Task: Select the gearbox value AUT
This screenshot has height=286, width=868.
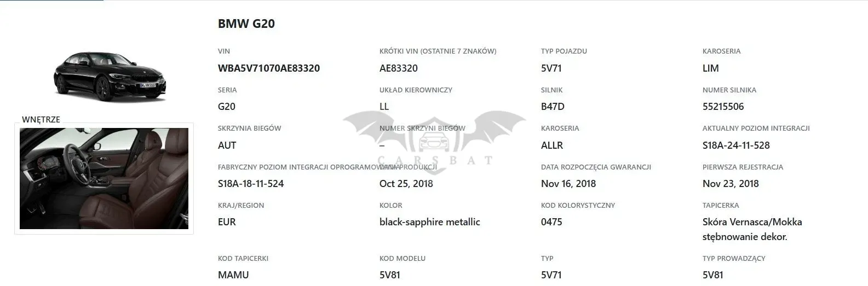Action: 227,145
